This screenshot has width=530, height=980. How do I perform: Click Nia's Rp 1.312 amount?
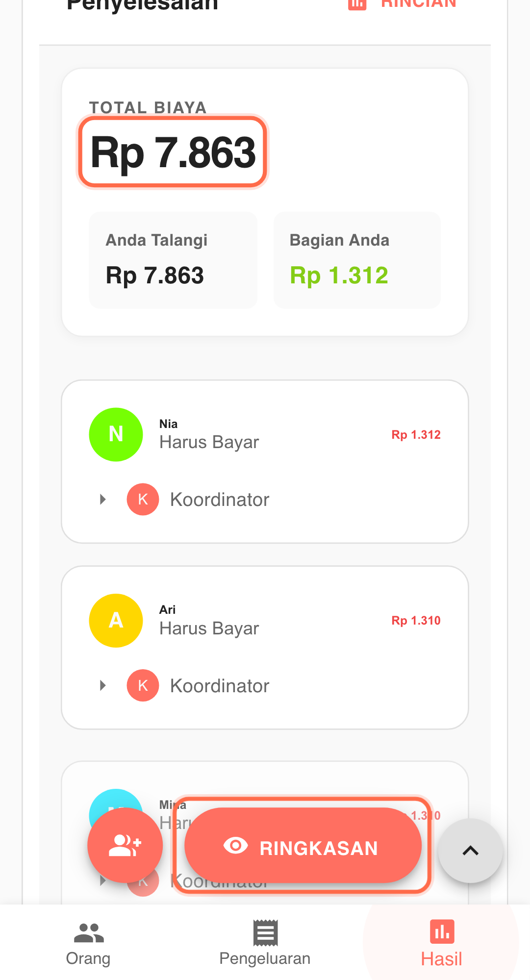pyautogui.click(x=416, y=435)
